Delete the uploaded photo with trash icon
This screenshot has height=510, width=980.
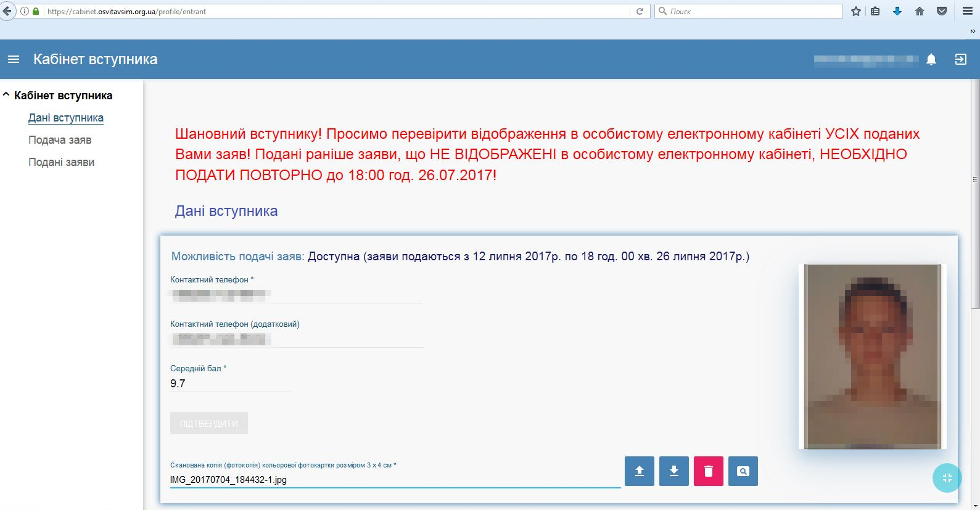point(708,471)
